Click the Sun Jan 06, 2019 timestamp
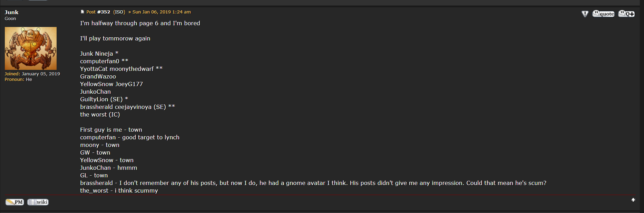 (162, 12)
